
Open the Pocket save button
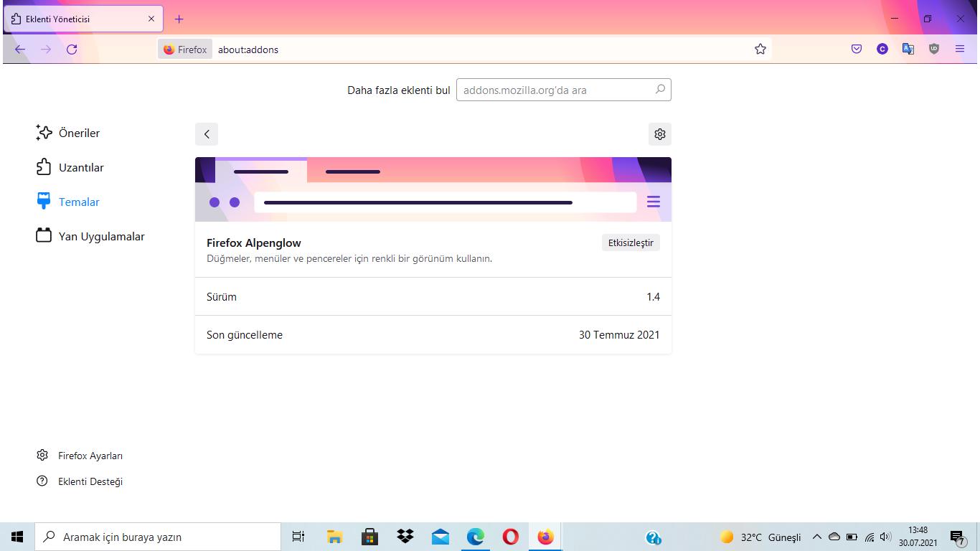pos(857,50)
